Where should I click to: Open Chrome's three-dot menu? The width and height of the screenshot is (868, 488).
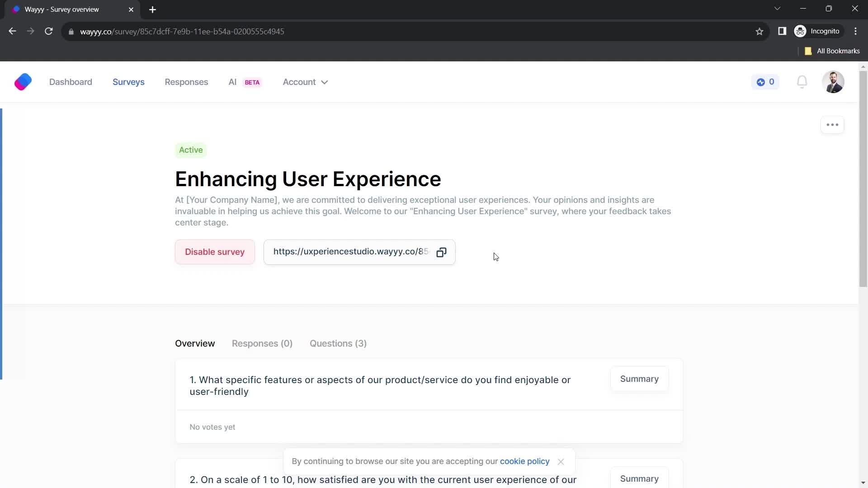[x=855, y=31]
